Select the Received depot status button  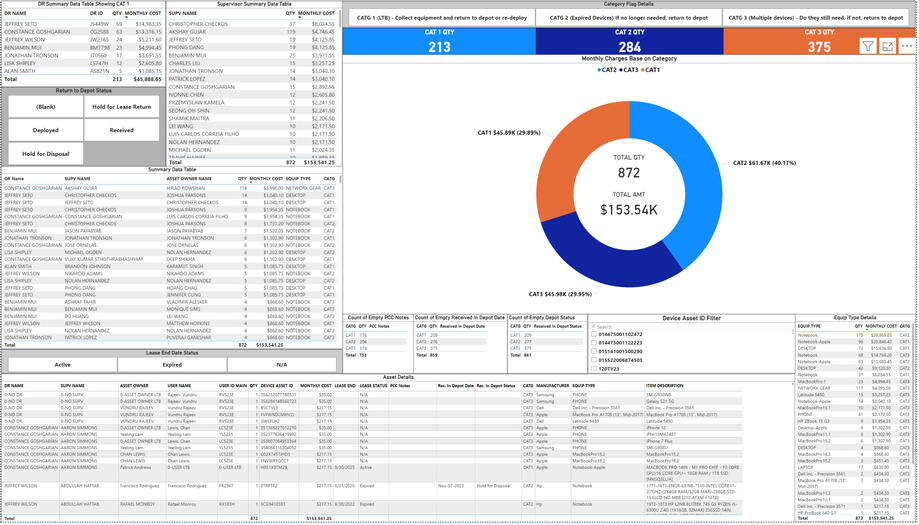tap(121, 130)
